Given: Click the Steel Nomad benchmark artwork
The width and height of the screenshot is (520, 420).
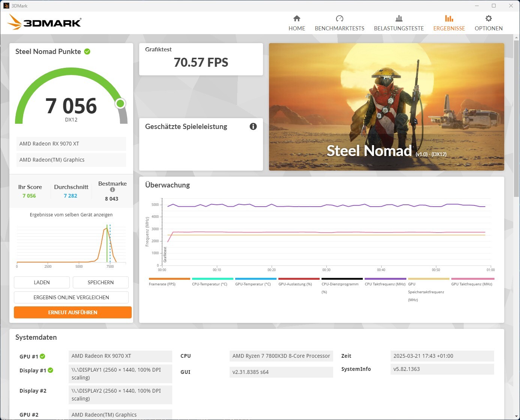Looking at the screenshot, I should (386, 107).
